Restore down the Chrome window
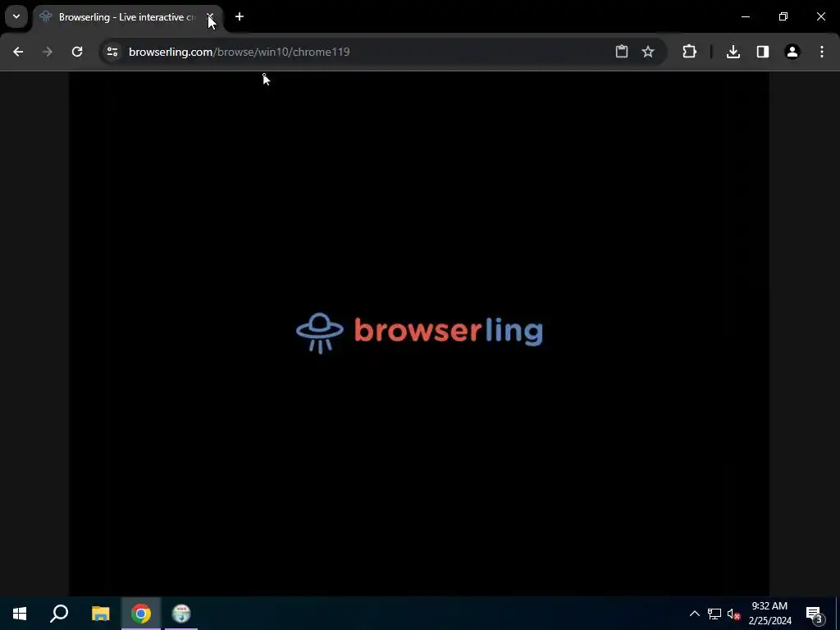Image resolution: width=840 pixels, height=630 pixels. (783, 16)
